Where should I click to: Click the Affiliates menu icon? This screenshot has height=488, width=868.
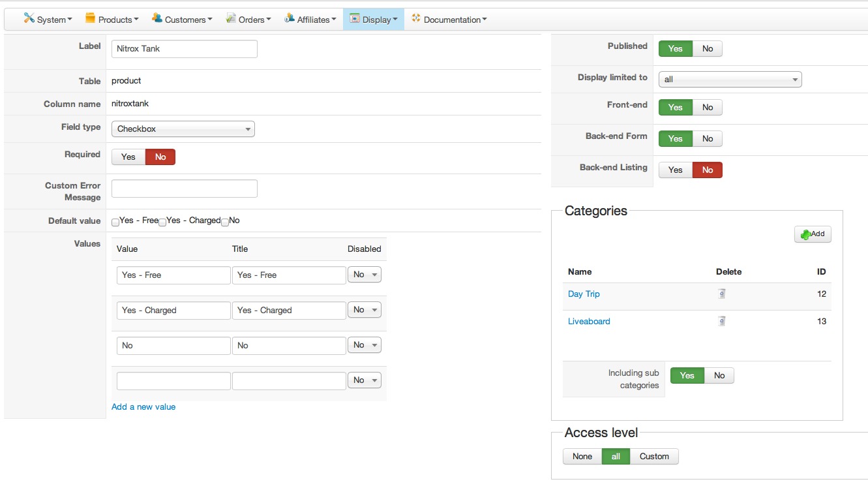(x=290, y=19)
